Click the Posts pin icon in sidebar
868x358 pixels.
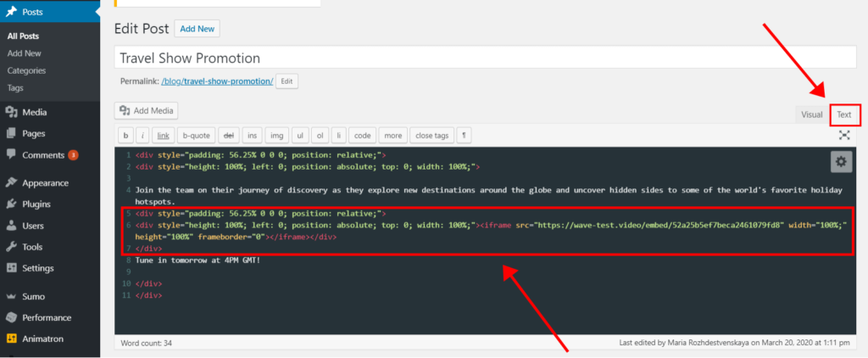pos(11,12)
